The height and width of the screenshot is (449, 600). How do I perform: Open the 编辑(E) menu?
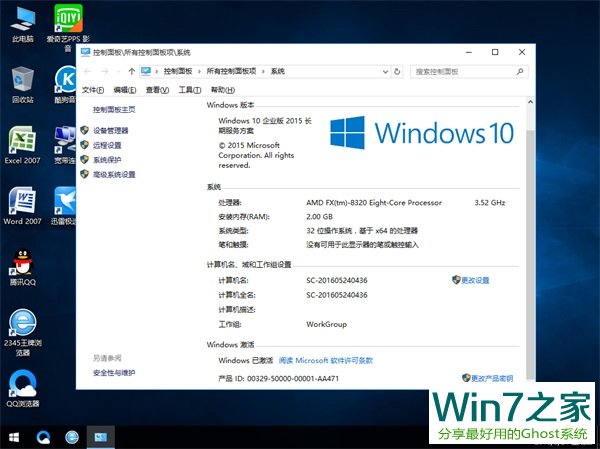(125, 90)
